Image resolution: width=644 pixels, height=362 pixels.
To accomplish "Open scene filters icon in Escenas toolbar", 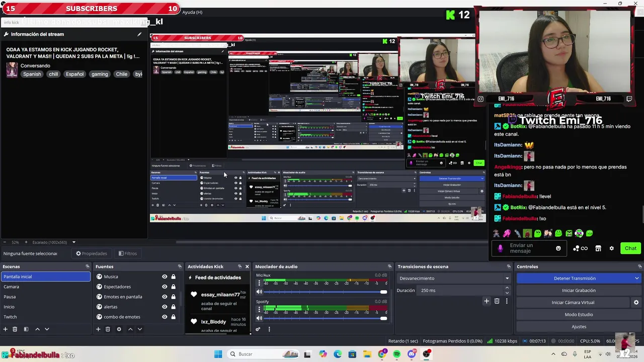I will (26, 329).
